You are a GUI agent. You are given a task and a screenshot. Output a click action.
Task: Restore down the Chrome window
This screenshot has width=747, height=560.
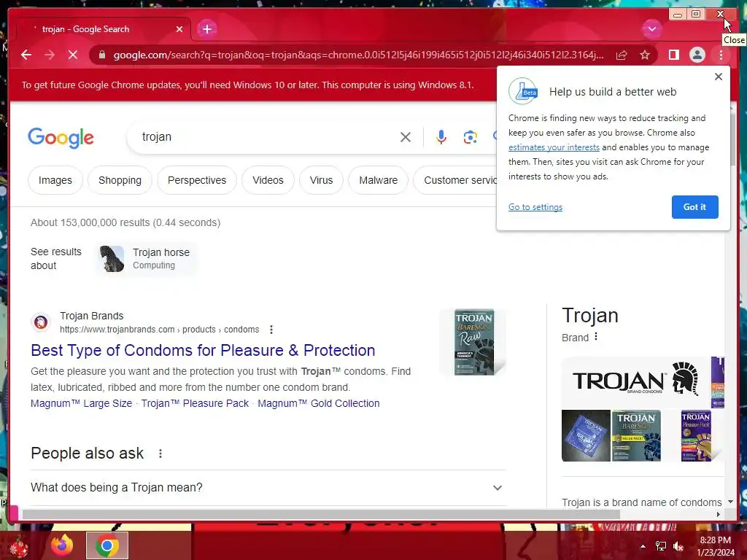pos(696,15)
